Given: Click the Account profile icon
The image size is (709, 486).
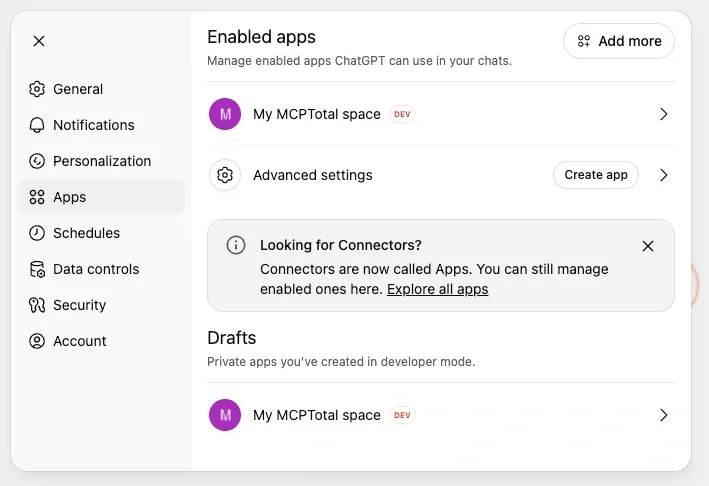Looking at the screenshot, I should [x=37, y=341].
